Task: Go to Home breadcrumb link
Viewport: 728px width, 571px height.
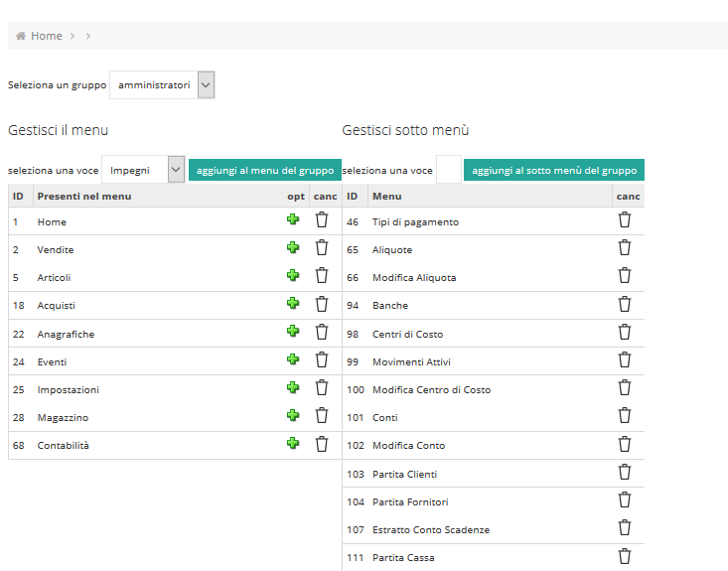Action: click(x=47, y=36)
